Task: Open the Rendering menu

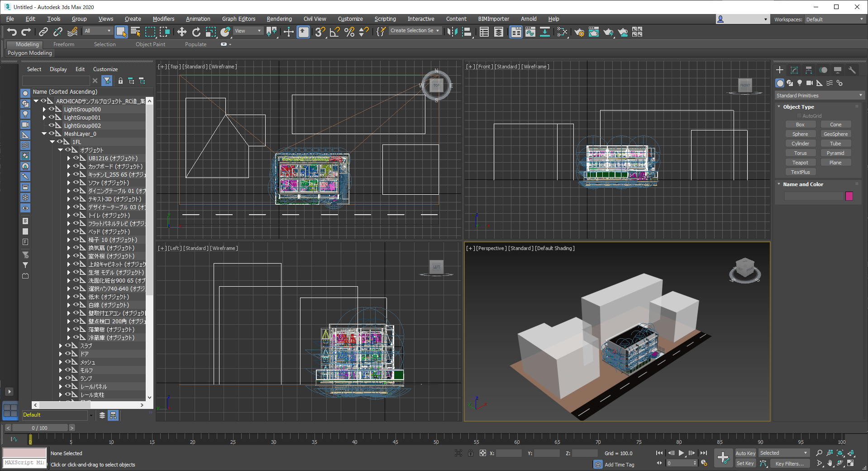Action: (x=279, y=19)
